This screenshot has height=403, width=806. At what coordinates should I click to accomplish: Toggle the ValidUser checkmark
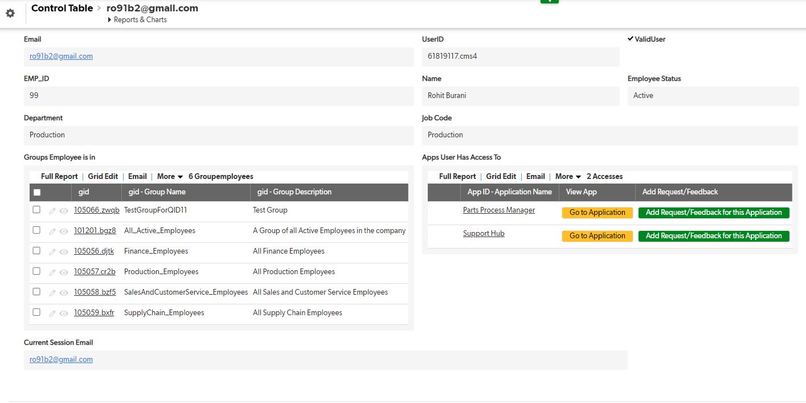(x=630, y=39)
